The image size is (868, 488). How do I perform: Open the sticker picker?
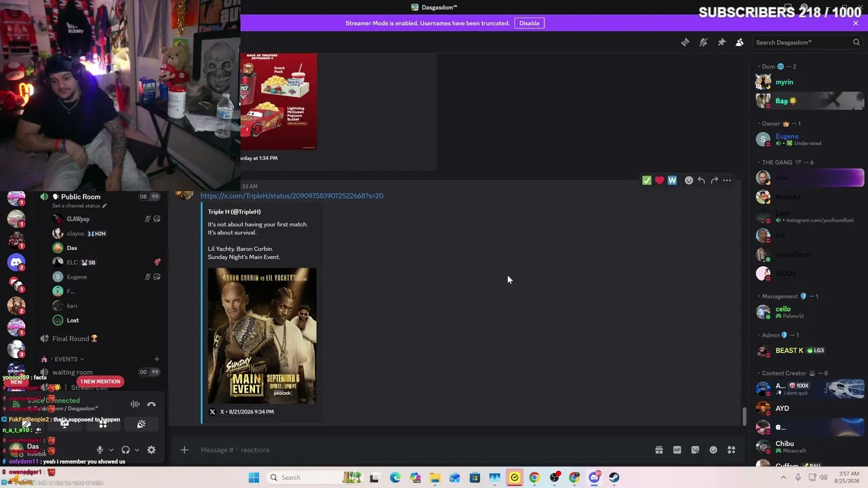point(695,450)
